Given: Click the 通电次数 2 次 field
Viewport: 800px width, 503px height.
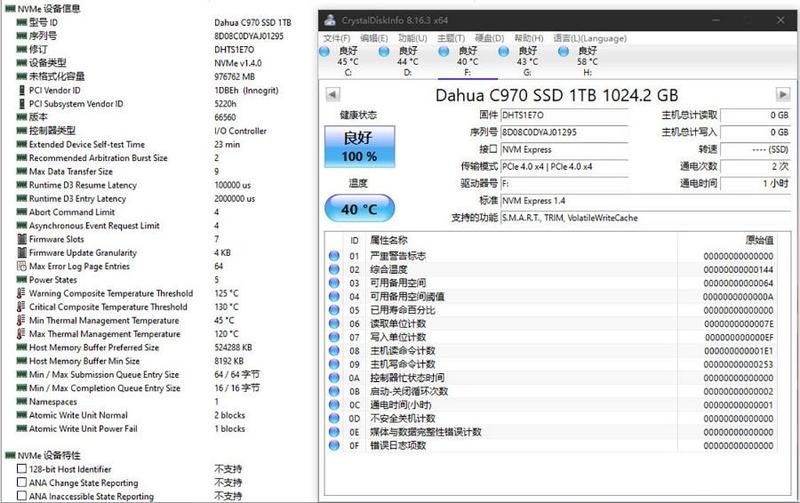Looking at the screenshot, I should [756, 166].
